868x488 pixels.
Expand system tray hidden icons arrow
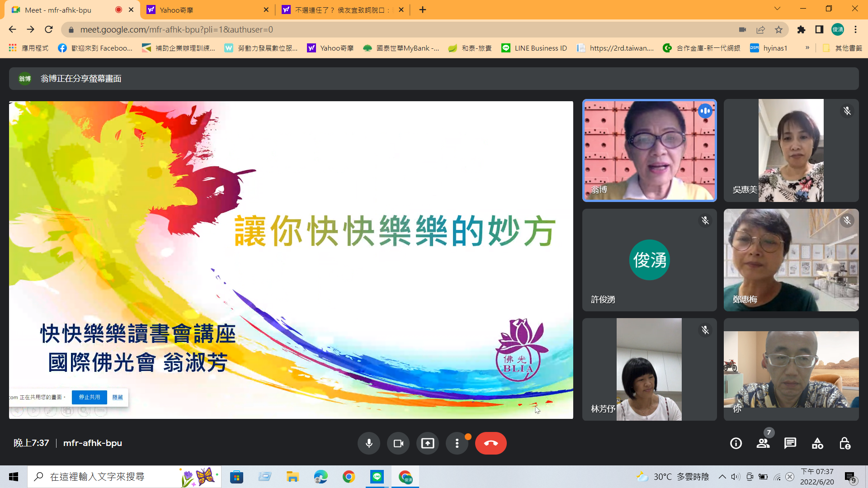[x=722, y=477]
